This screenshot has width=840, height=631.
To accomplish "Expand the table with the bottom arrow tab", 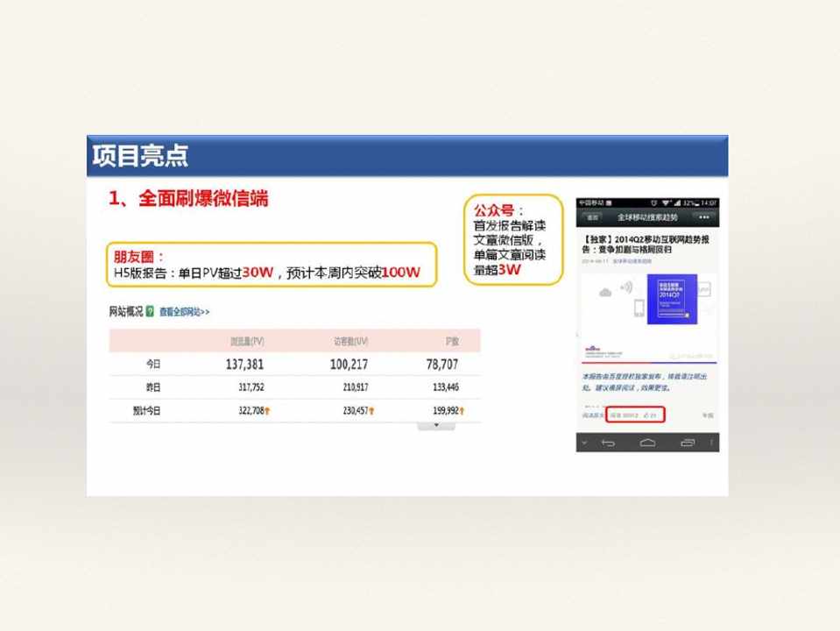I will [x=436, y=426].
